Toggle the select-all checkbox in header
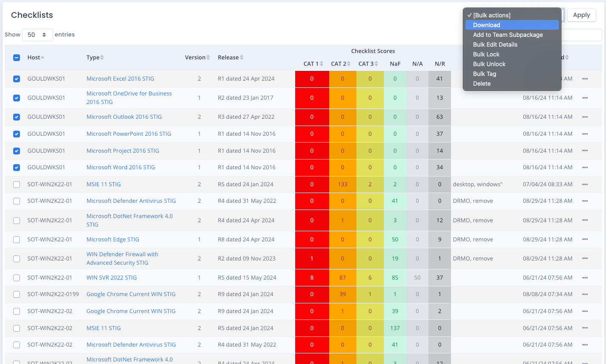Viewport: 606px width, 364px height. (17, 58)
